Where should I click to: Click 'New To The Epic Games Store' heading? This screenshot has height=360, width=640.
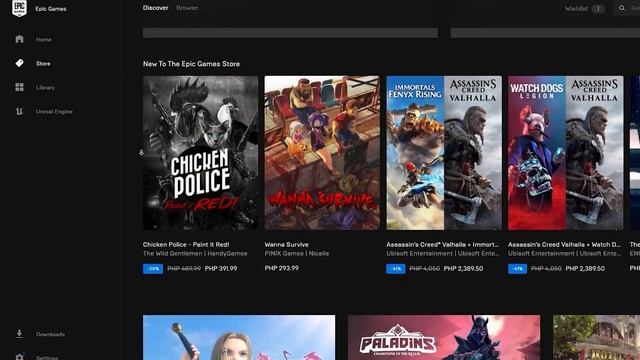[191, 64]
